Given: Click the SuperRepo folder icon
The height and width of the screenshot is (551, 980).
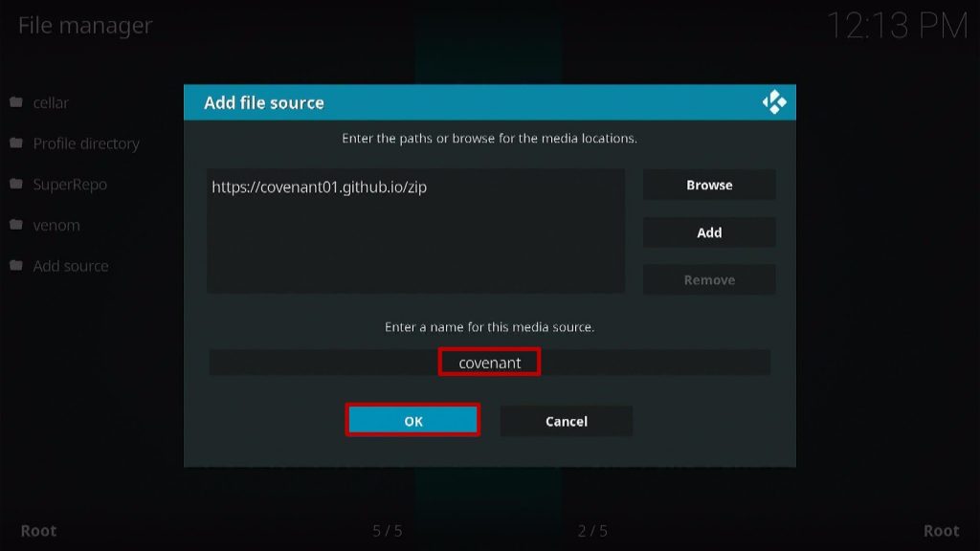Looking at the screenshot, I should (x=16, y=184).
